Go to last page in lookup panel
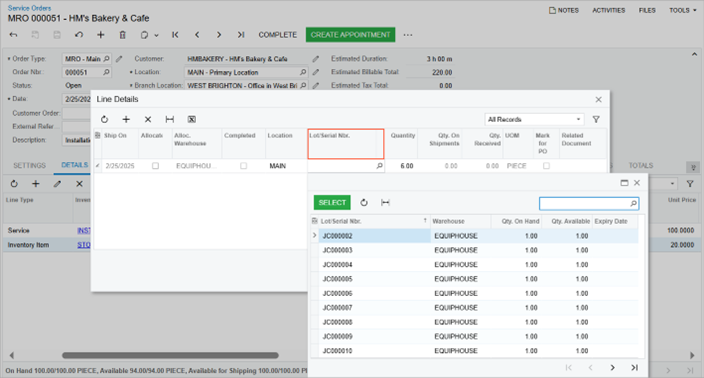704x378 pixels. pos(634,368)
